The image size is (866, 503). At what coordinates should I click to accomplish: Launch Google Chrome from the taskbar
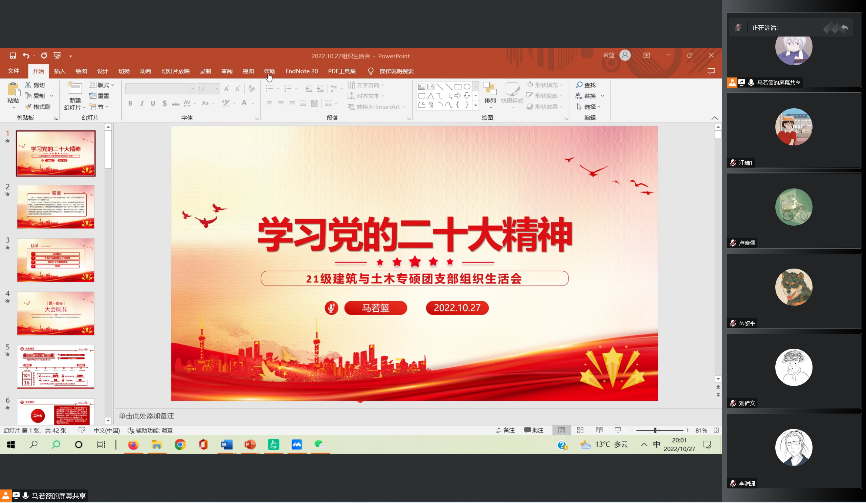[180, 444]
